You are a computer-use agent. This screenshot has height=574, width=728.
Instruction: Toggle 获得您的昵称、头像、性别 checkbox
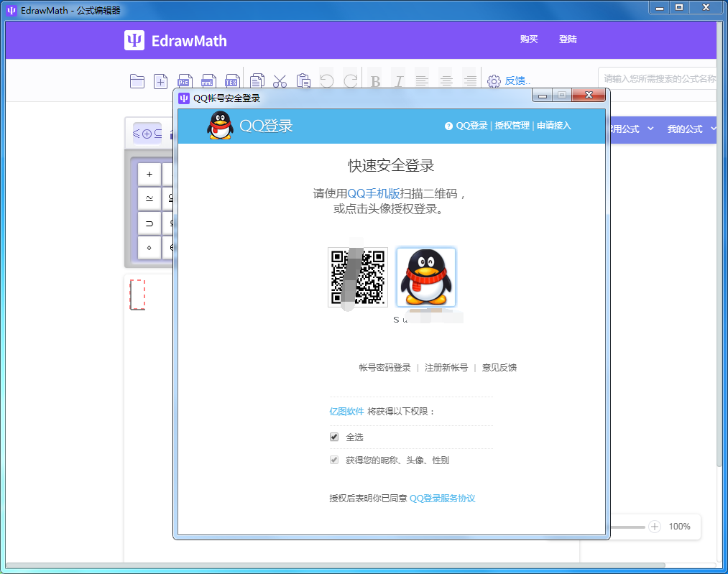[334, 460]
